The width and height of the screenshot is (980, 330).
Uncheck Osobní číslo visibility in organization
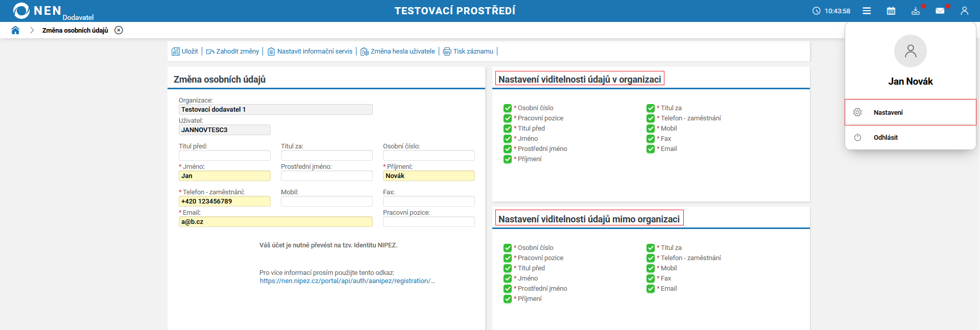click(508, 108)
